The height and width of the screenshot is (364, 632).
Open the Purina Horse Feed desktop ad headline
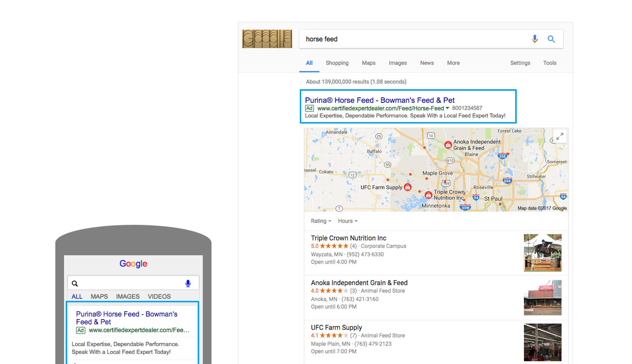coord(380,100)
